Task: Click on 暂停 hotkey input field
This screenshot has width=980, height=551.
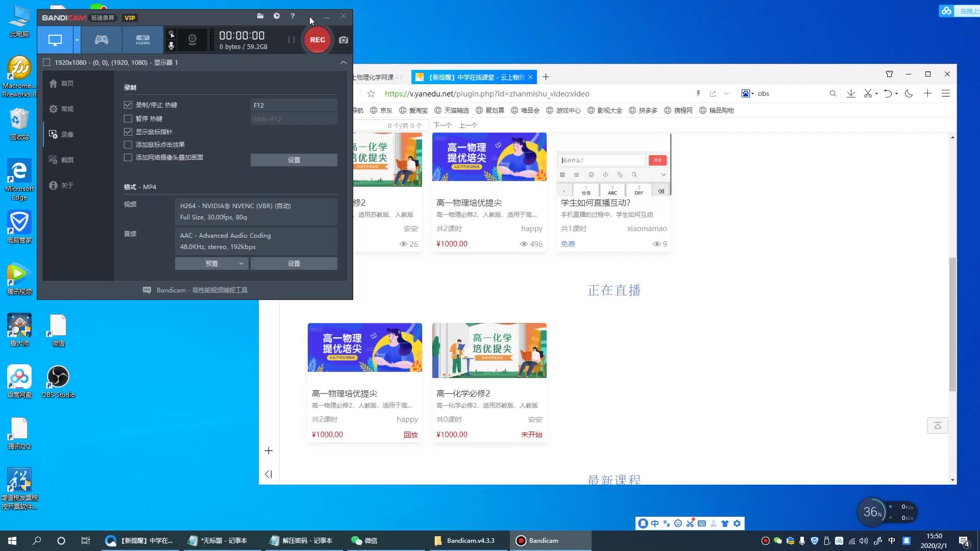Action: [x=293, y=119]
